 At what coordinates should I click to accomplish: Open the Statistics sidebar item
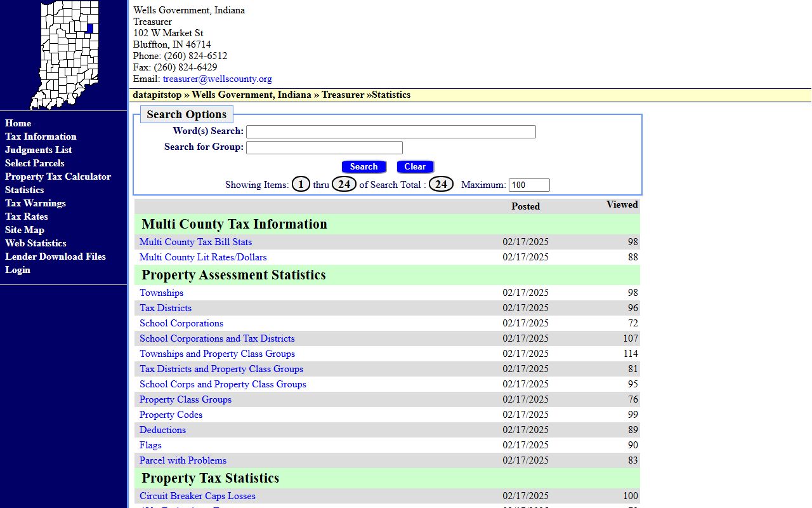[x=24, y=190]
